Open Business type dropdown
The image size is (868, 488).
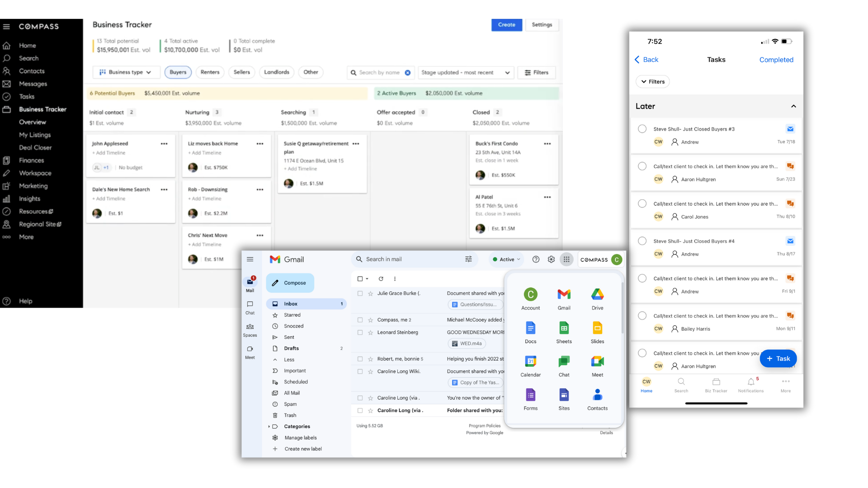pyautogui.click(x=126, y=72)
